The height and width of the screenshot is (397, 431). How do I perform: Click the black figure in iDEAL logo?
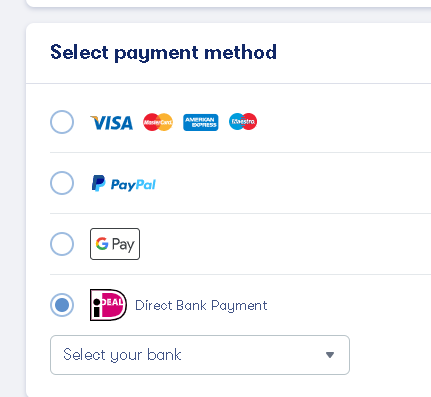tap(97, 307)
